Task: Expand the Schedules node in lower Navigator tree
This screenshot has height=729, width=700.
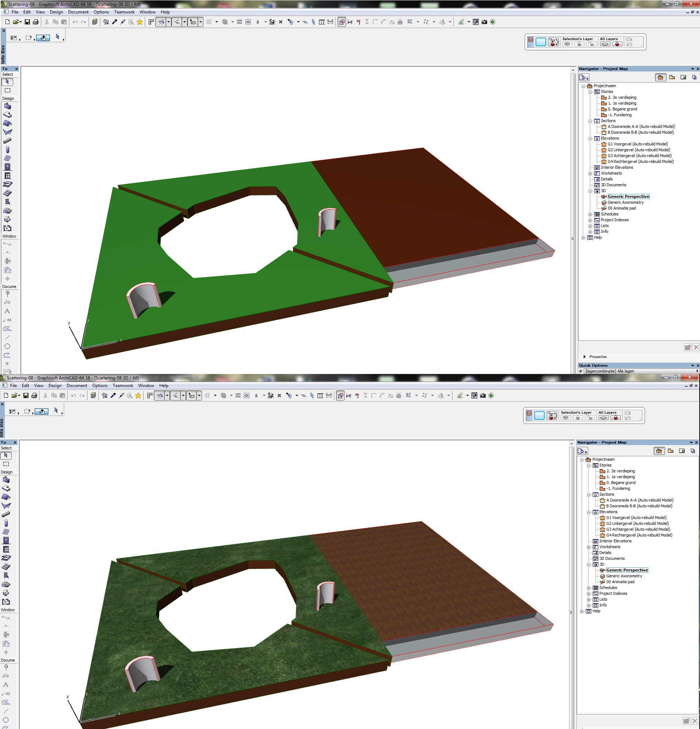Action: (x=588, y=588)
